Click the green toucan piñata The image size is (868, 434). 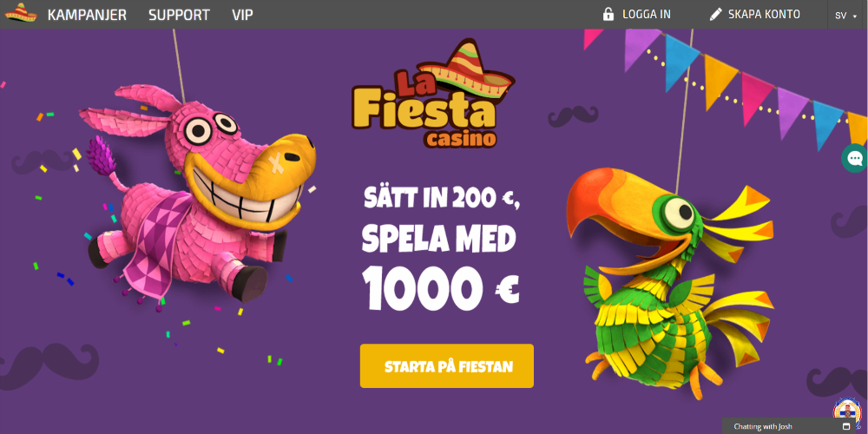coord(670,277)
